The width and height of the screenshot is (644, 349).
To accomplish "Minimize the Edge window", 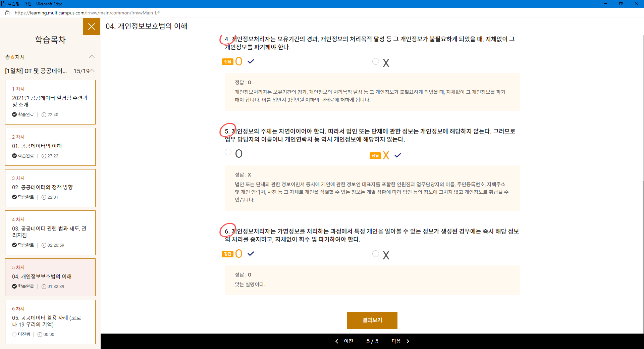I will pyautogui.click(x=605, y=4).
